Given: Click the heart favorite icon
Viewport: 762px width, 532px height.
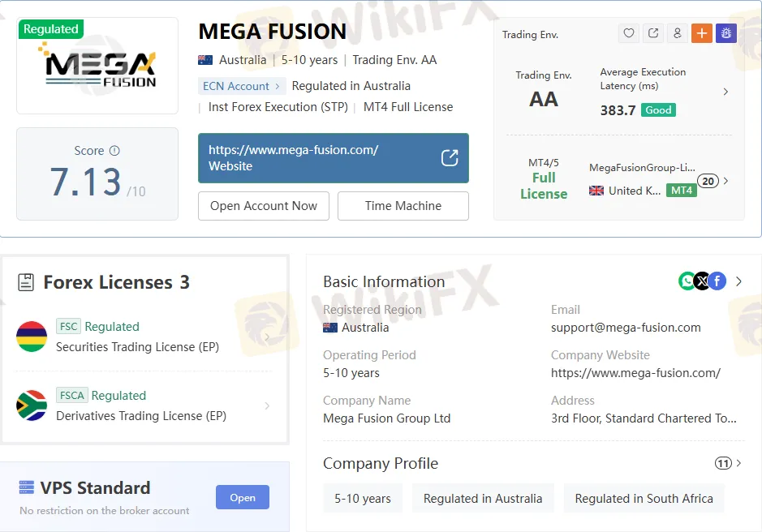Looking at the screenshot, I should click(x=629, y=33).
